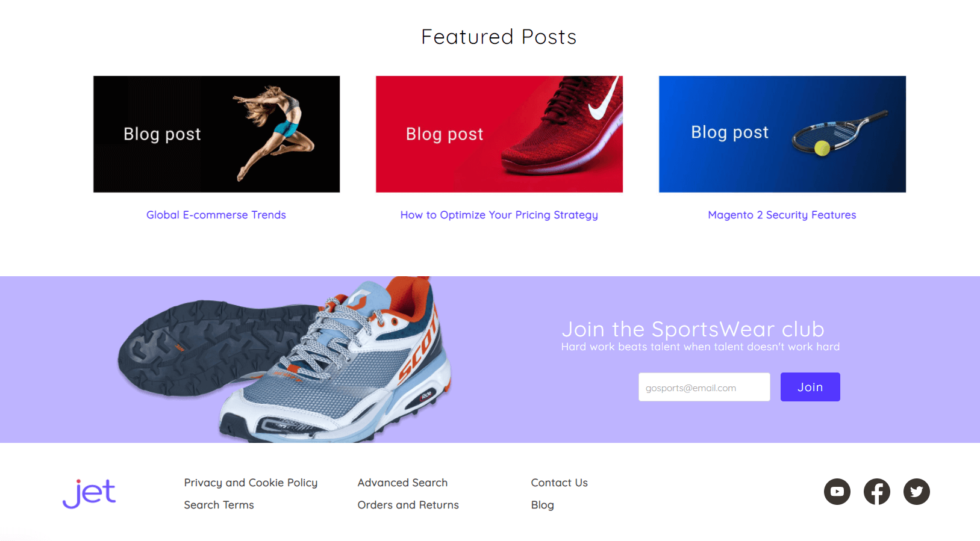980x541 pixels.
Task: Open the Facebook social icon
Action: tap(876, 492)
